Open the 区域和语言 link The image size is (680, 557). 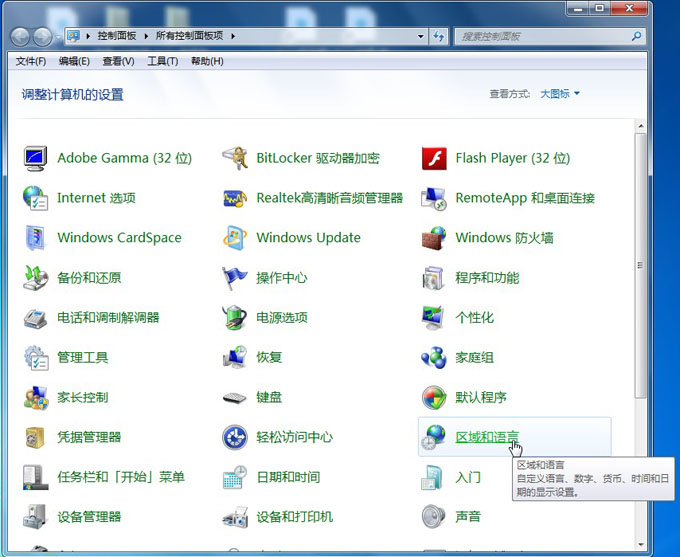(x=487, y=437)
